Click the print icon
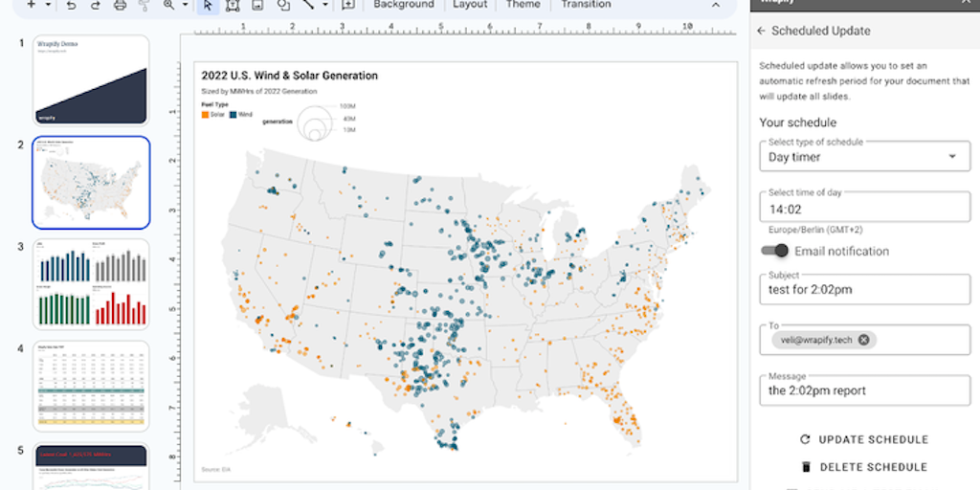Viewport: 980px width, 490px height. pos(120,5)
